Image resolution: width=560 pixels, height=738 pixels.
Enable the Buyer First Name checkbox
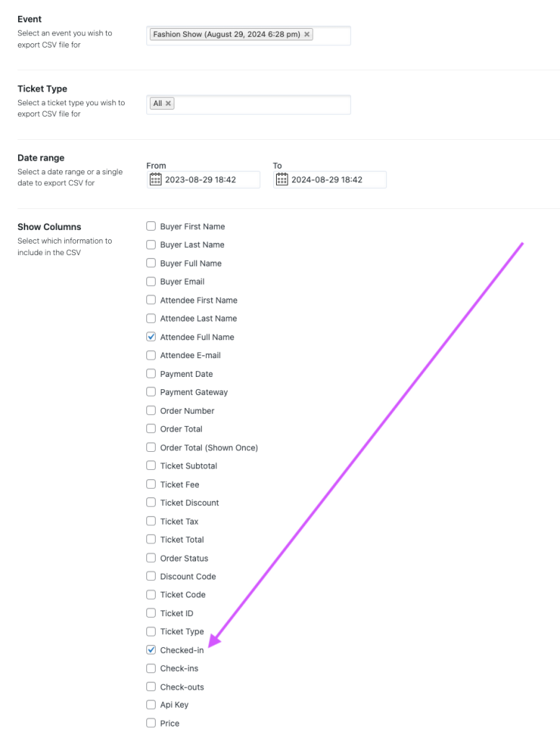click(x=151, y=226)
